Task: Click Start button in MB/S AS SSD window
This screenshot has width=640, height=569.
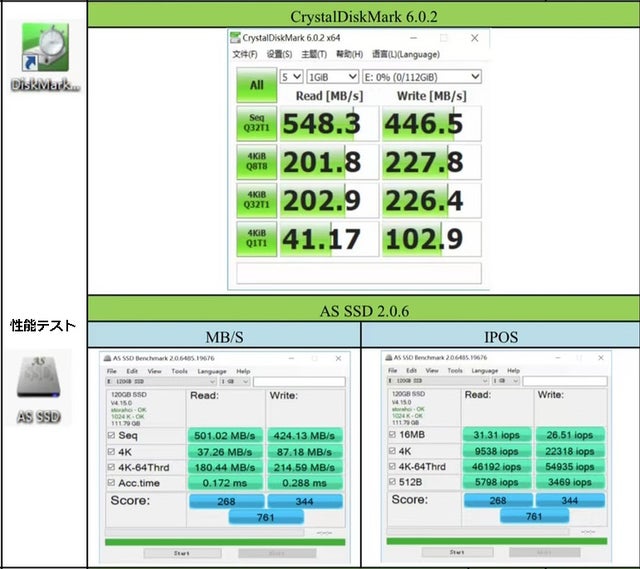Action: [x=182, y=553]
